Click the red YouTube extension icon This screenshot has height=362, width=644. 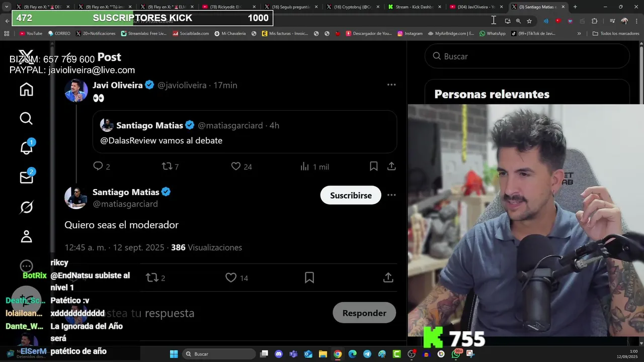pyautogui.click(x=558, y=21)
